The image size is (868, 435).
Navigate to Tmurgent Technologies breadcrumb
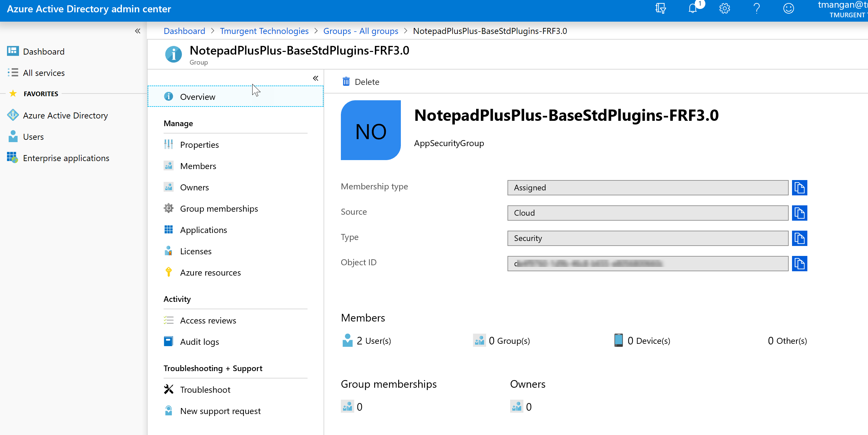coord(264,31)
